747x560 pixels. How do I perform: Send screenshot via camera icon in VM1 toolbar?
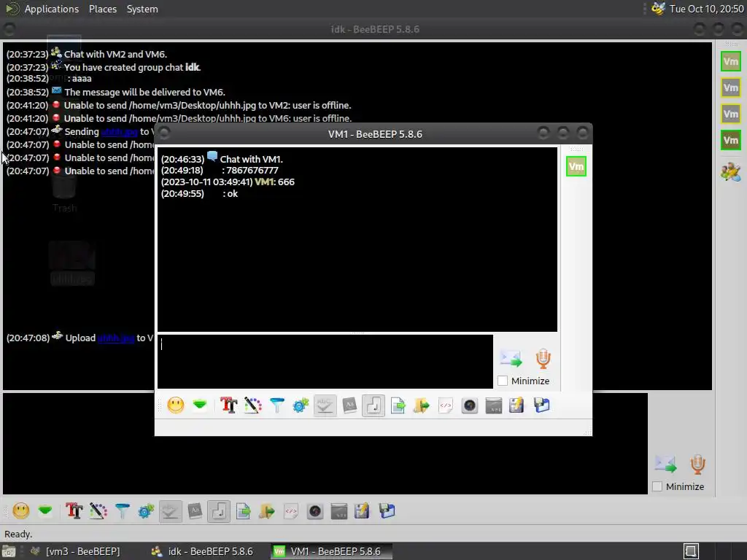(x=470, y=405)
